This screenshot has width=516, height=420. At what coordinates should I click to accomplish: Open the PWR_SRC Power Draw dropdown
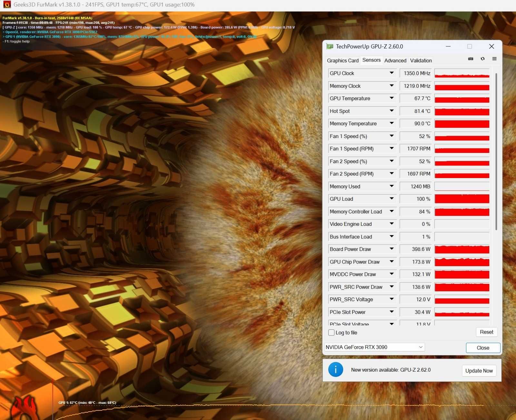point(392,287)
